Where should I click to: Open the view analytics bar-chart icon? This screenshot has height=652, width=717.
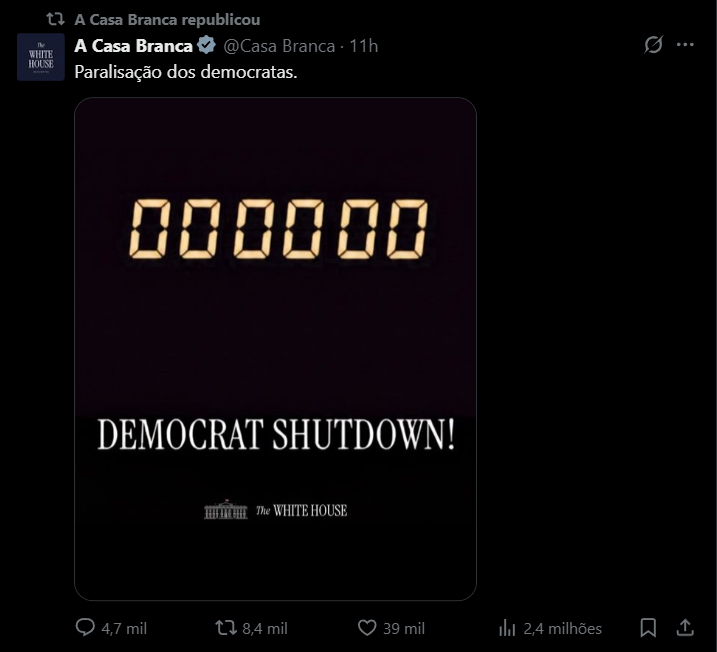click(507, 628)
